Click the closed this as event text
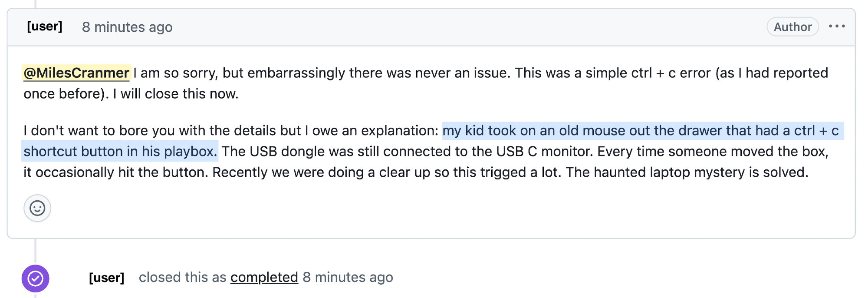Image resolution: width=868 pixels, height=298 pixels. [183, 277]
